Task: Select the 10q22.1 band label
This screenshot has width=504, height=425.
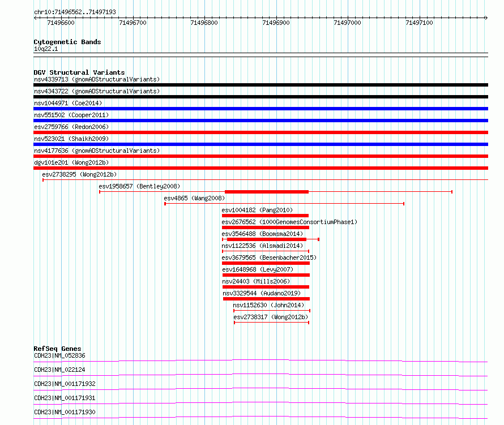Action: 46,49
